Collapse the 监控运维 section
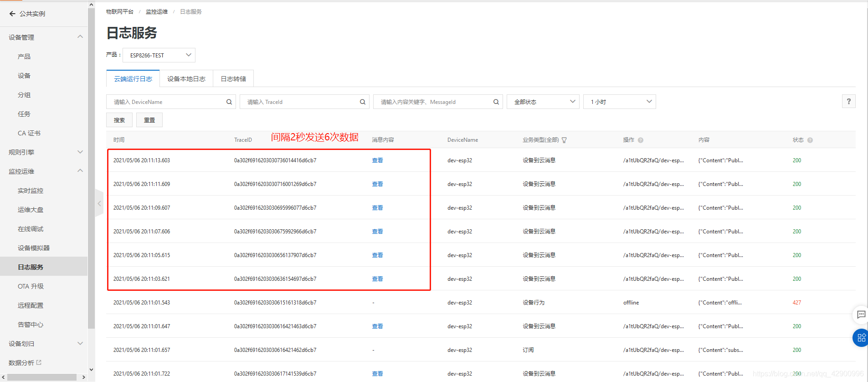Viewport: 868px width, 382px height. point(80,170)
